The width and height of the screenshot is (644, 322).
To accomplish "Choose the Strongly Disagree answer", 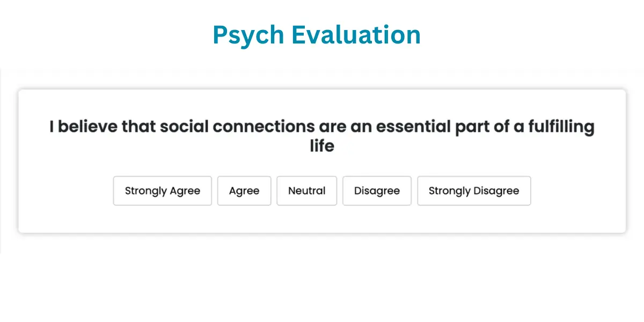I will click(x=474, y=191).
